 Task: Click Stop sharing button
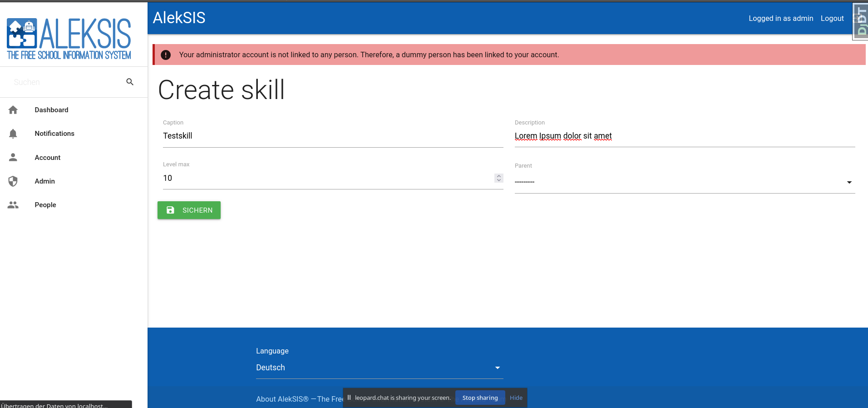click(480, 398)
